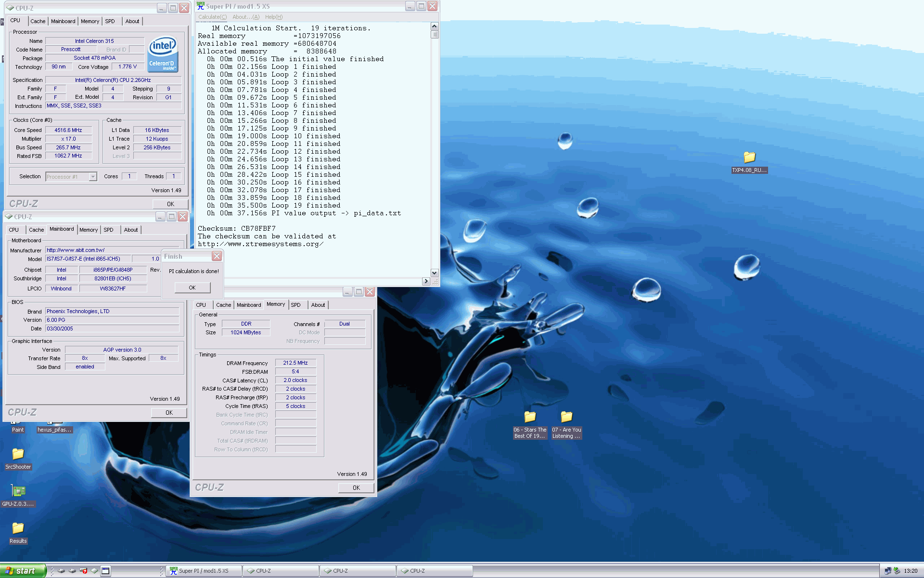Screen dimensions: 924x578
Task: Open About tab in top CPU-Z window
Action: (132, 21)
